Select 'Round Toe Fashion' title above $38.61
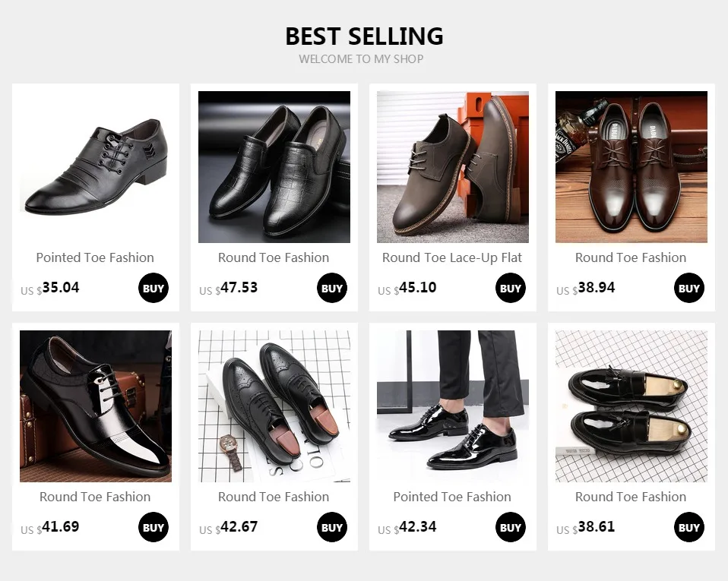Viewport: 728px width, 581px height. point(631,497)
